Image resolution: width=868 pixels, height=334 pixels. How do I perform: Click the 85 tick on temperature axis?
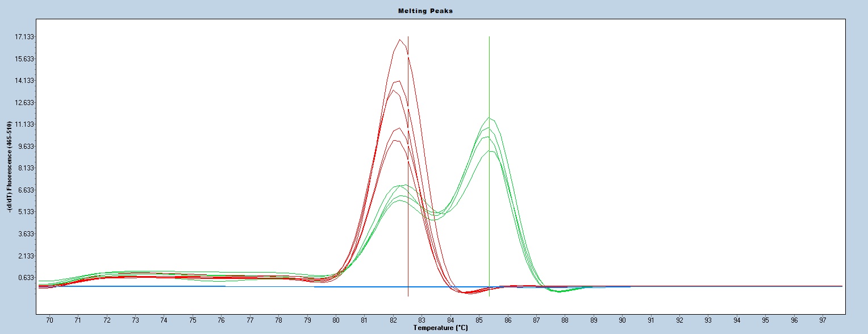[x=479, y=320]
